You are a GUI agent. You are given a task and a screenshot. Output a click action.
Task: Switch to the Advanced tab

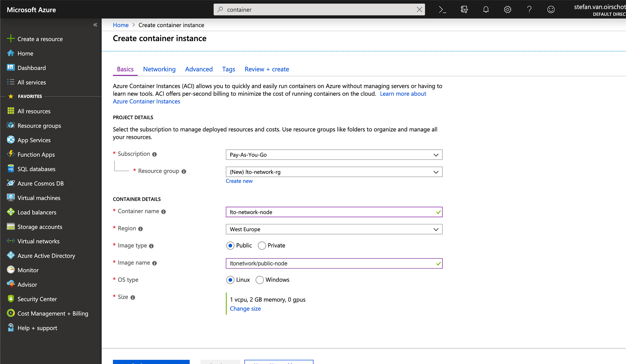coord(199,69)
